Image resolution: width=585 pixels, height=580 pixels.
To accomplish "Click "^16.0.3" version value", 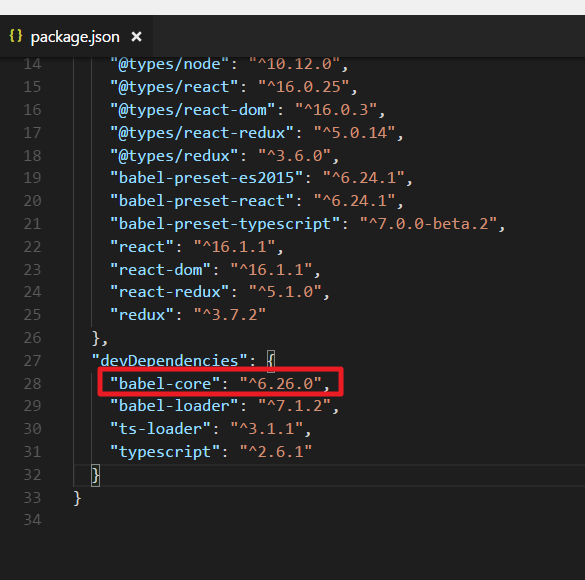I will point(336,110).
